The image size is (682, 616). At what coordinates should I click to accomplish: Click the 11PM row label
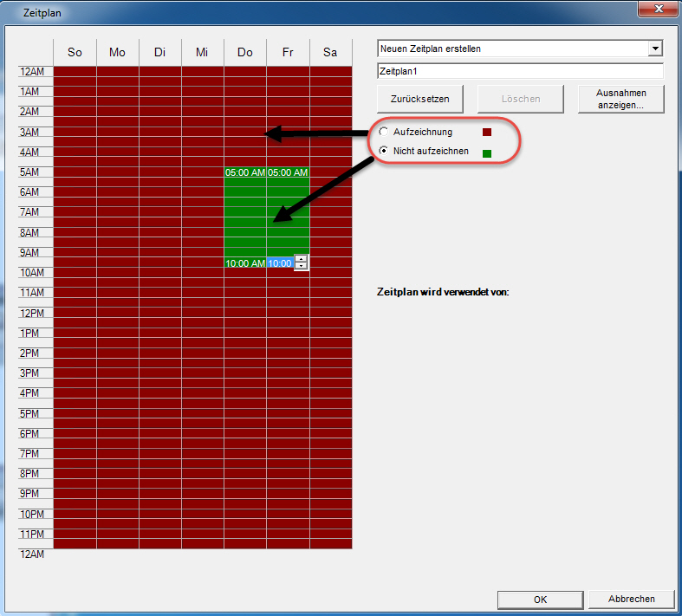pyautogui.click(x=32, y=534)
